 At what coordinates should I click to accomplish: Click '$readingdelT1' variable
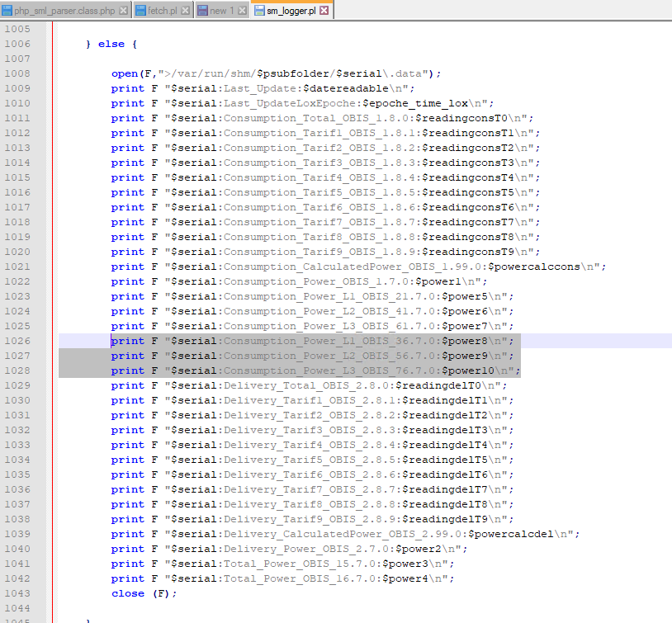445,401
